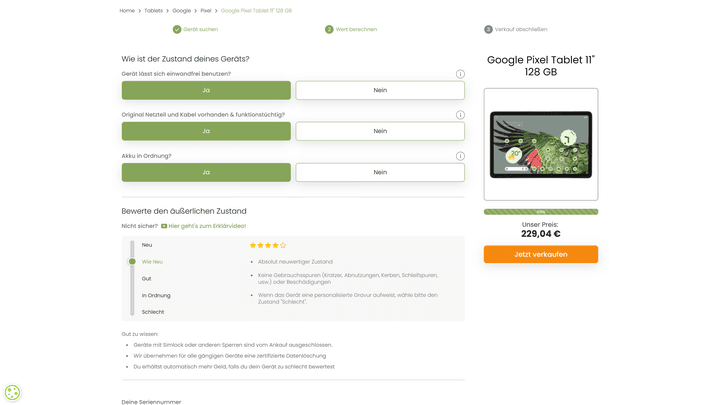Select 'Ja' for Akku in Ordnung
This screenshot has height=405, width=720.
206,172
